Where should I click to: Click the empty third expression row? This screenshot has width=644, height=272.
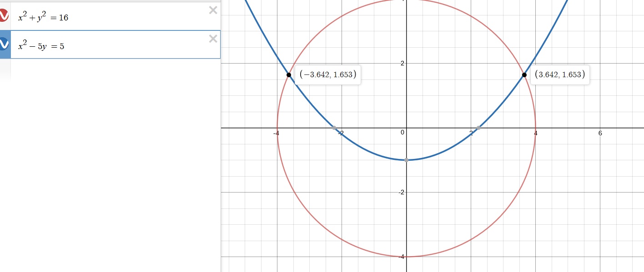(114, 70)
